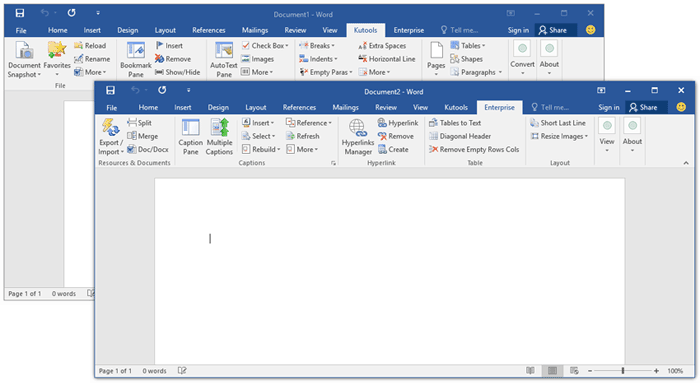The image size is (700, 385).
Task: Click Refresh captions in Document2 ribbon
Action: pyautogui.click(x=302, y=136)
